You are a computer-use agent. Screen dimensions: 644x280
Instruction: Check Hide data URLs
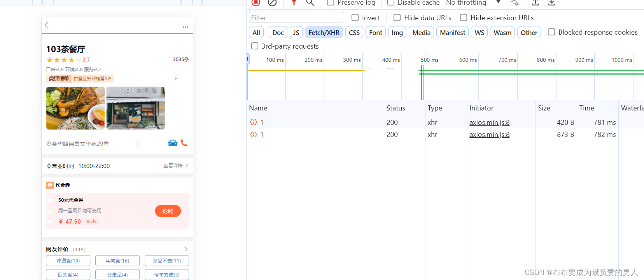(397, 17)
